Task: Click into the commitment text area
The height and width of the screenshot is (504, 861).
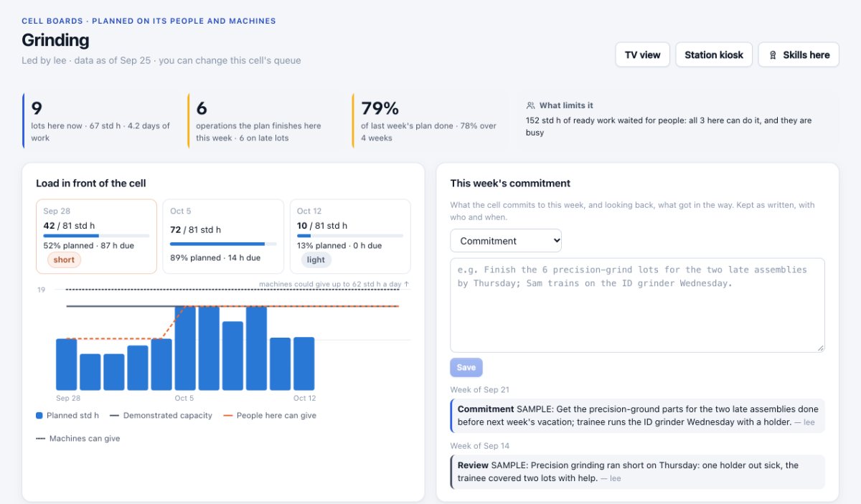Action: tap(637, 305)
